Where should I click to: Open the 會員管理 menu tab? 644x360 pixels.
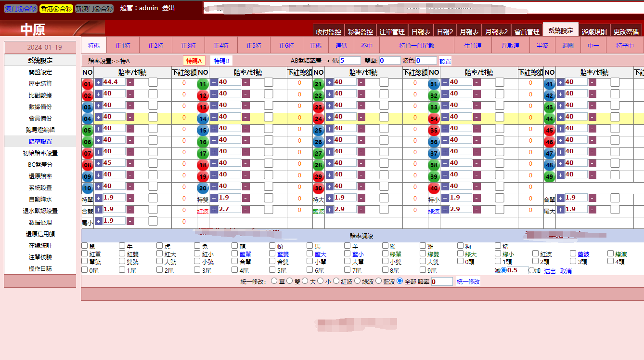click(527, 32)
